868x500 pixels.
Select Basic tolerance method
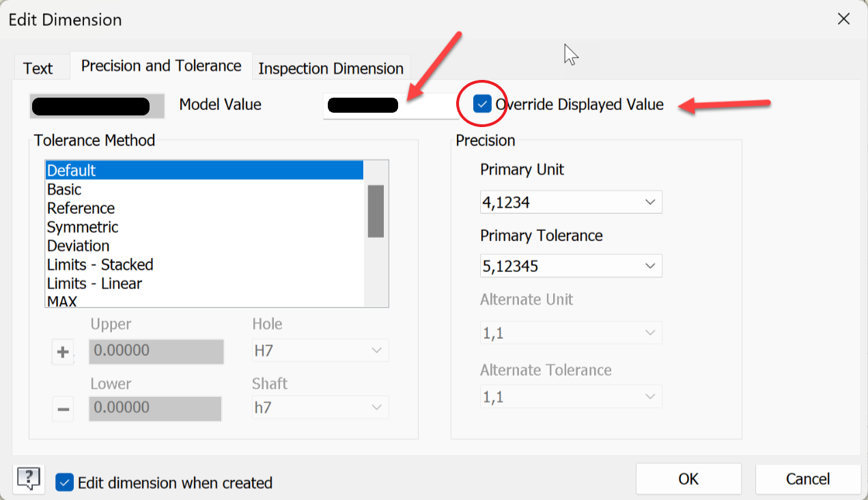point(204,189)
